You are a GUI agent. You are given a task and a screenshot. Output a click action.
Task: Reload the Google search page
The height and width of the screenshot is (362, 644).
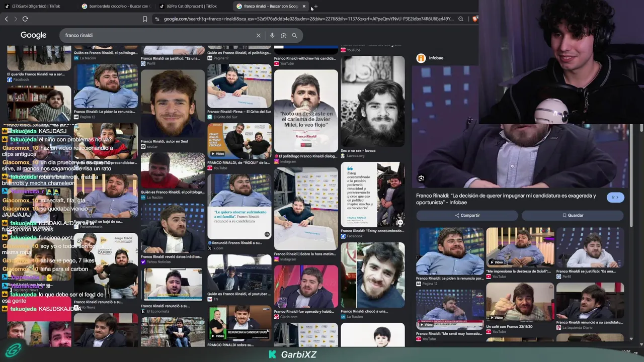click(x=25, y=19)
